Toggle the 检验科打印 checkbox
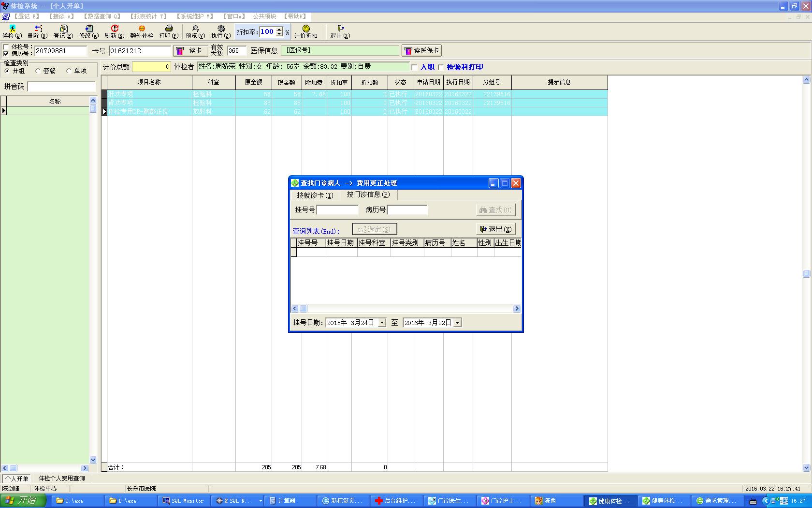Screen dimensions: 812x508 point(441,67)
